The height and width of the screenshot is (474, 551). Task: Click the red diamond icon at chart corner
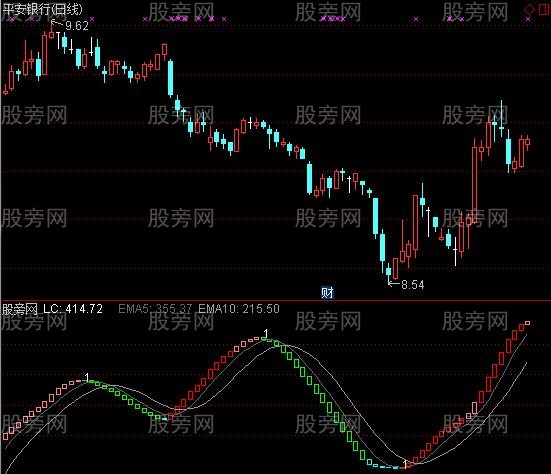point(529,9)
